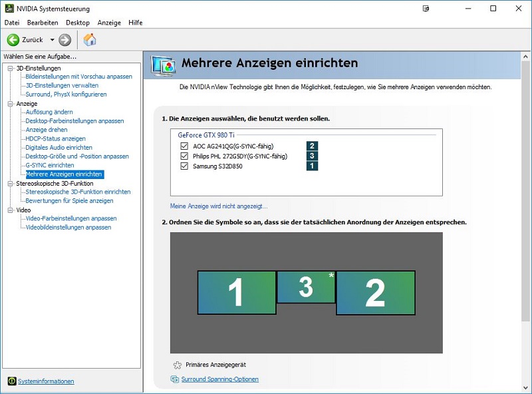Click the display number 1 badge for Samsung
The height and width of the screenshot is (394, 532).
[x=312, y=166]
